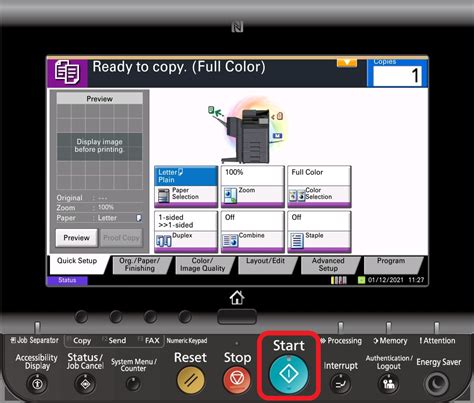This screenshot has width=474, height=403.
Task: Tap the Numeric Keypad label
Action: pos(187,341)
